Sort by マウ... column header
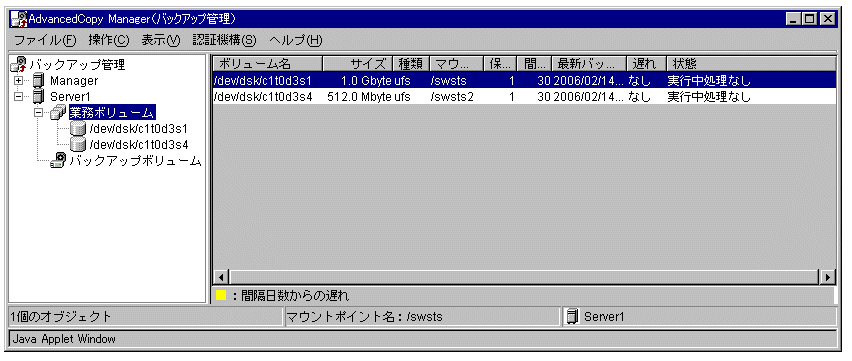Image resolution: width=852 pixels, height=361 pixels. [456, 64]
